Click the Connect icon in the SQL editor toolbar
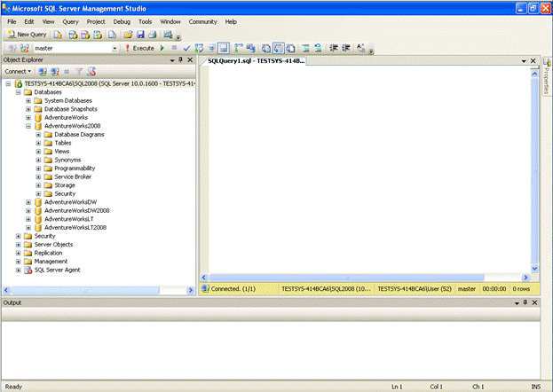 coord(12,48)
